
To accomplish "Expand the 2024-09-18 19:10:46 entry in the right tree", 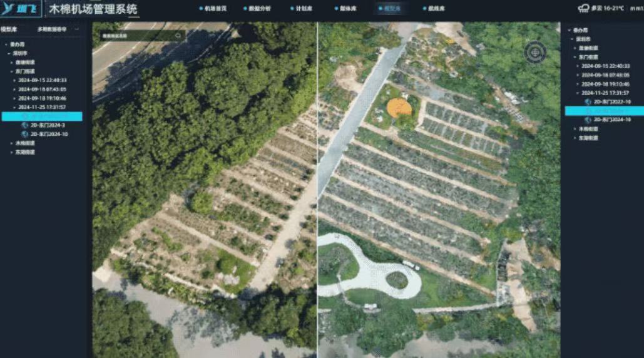I will click(x=578, y=84).
